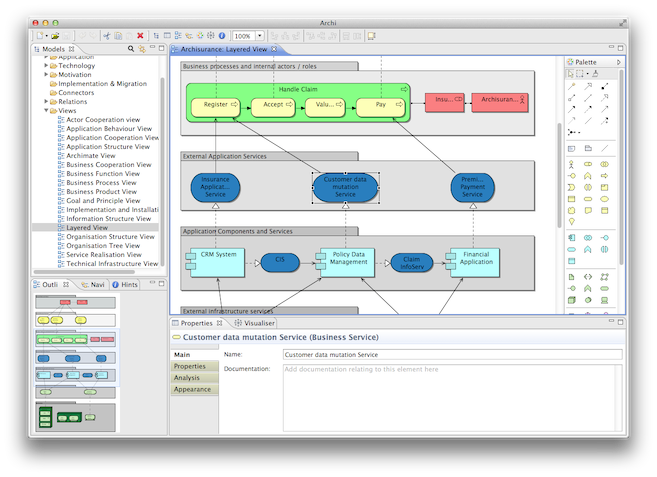The height and width of the screenshot is (477, 657).
Task: Switch to the Visualiser tab
Action: pos(255,323)
